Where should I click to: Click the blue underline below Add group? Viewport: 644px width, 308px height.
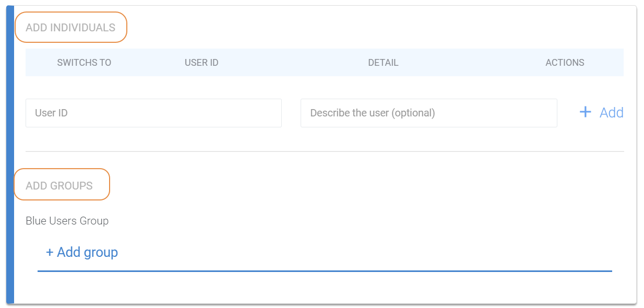324,271
